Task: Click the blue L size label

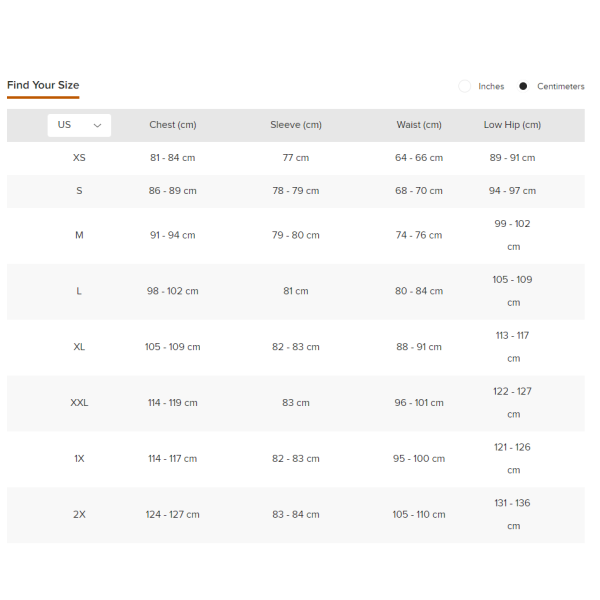Action: coord(79,291)
